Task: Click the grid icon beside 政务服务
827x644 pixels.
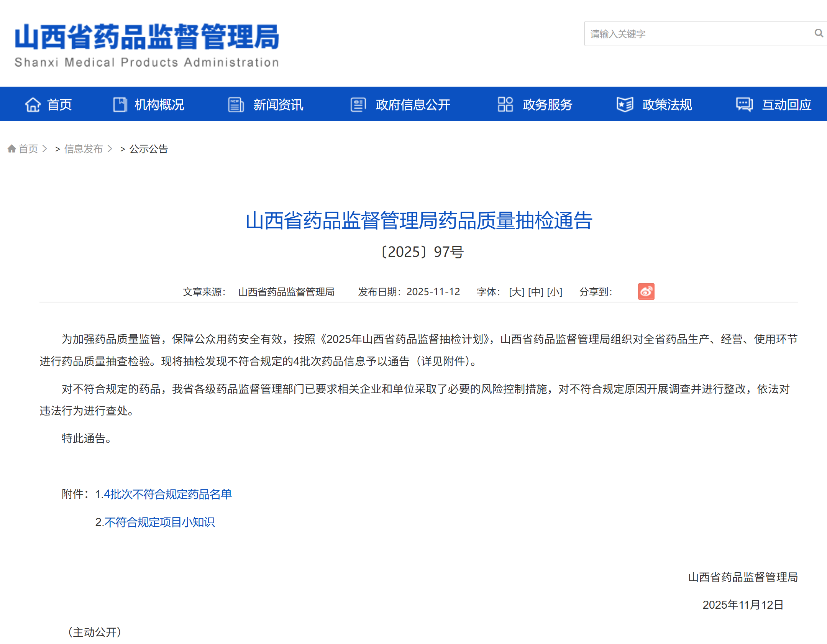Action: [x=505, y=104]
